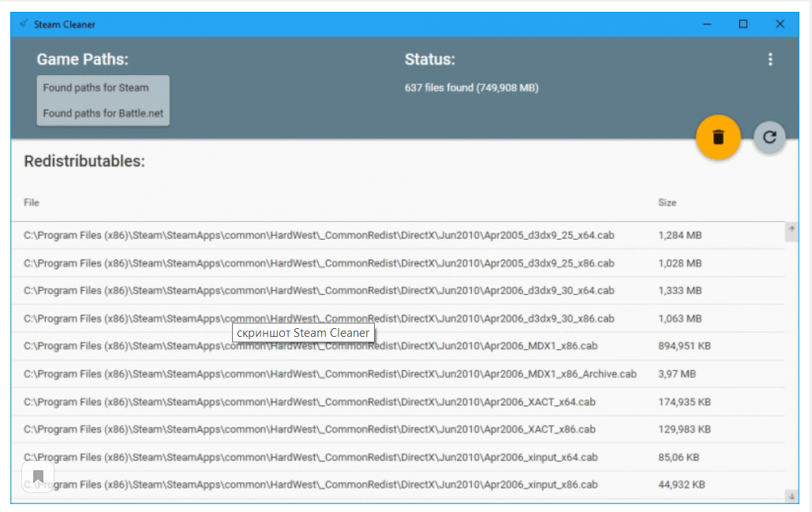Select the Apr2006_MDX1_x86.cab row
The width and height of the screenshot is (812, 512).
pos(398,346)
